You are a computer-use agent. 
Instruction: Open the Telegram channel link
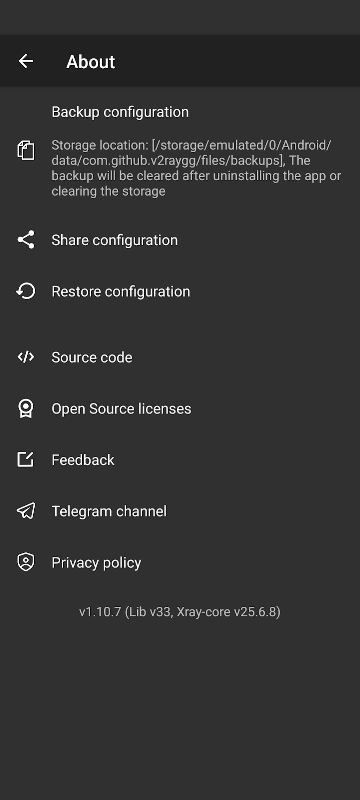[180, 511]
